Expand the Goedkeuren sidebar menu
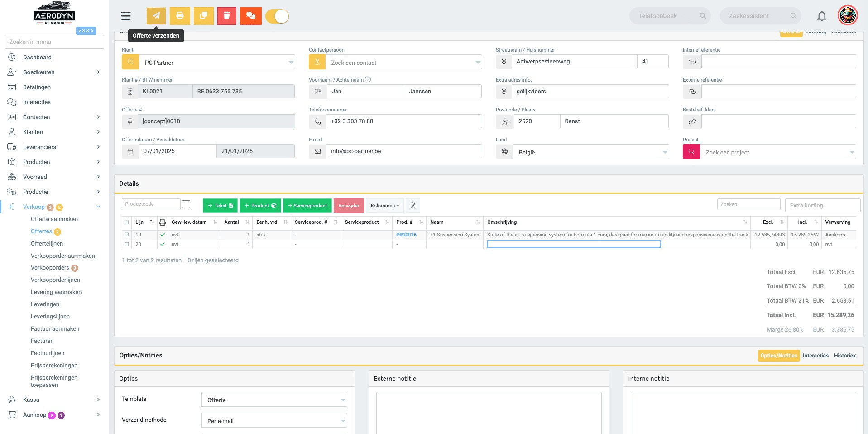The width and height of the screenshot is (868, 434). point(54,72)
